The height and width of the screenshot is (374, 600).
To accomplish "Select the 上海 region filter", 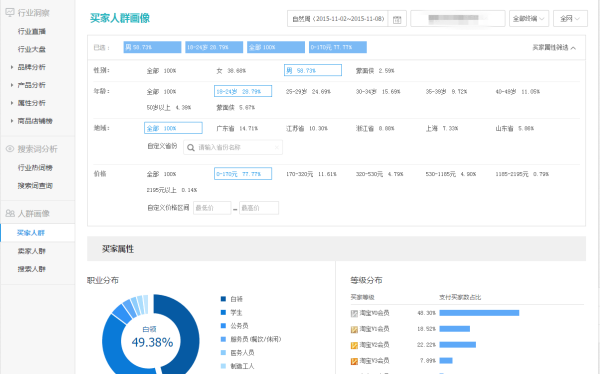I will tap(442, 128).
